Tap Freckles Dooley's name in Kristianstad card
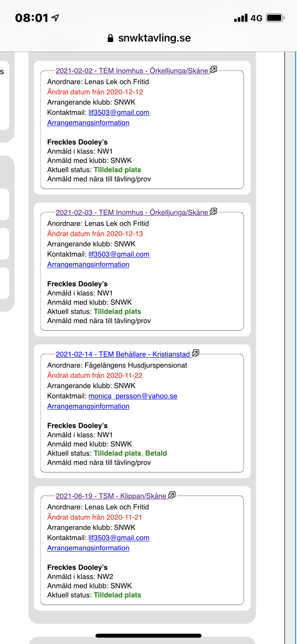This screenshot has width=297, height=644. click(77, 425)
